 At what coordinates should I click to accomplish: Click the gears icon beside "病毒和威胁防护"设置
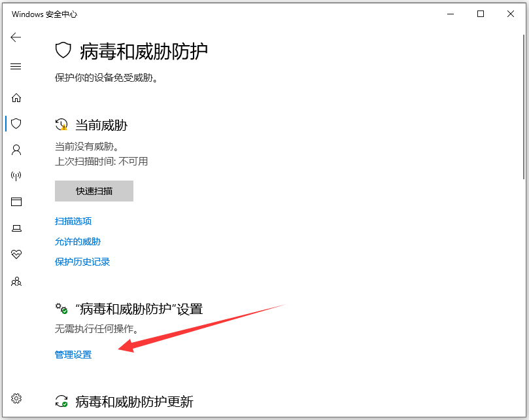pyautogui.click(x=61, y=308)
